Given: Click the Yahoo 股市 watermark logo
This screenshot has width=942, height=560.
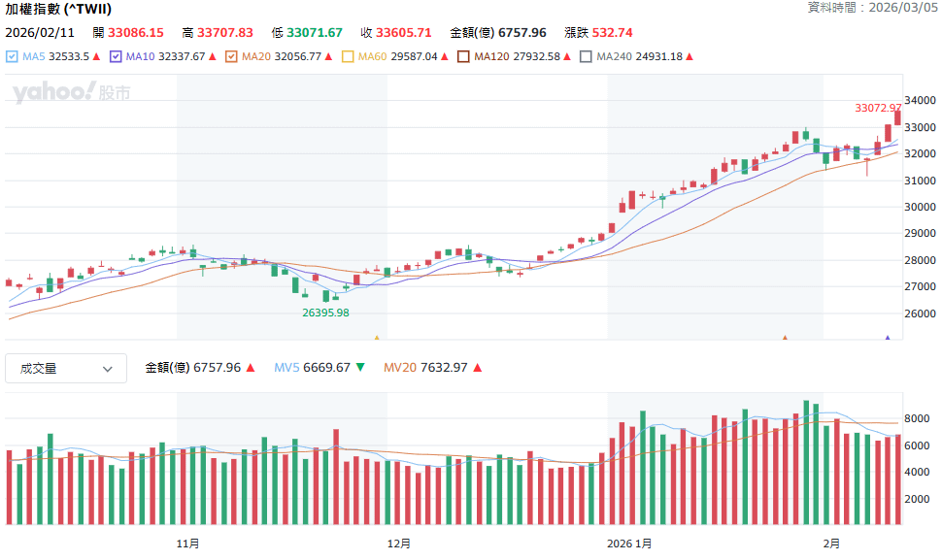Looking at the screenshot, I should pos(71,92).
